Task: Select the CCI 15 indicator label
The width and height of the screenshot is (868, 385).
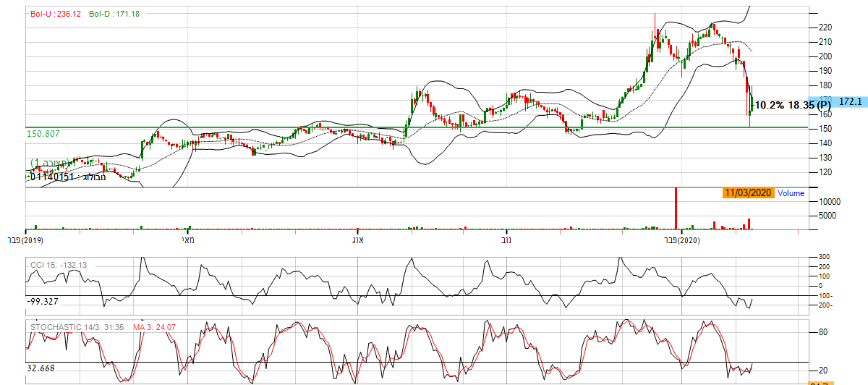Action: point(58,265)
